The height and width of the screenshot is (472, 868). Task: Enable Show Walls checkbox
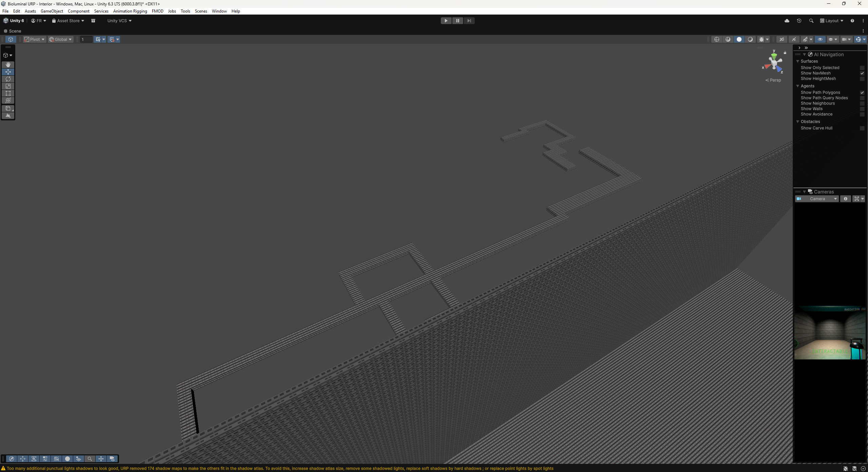coord(862,109)
